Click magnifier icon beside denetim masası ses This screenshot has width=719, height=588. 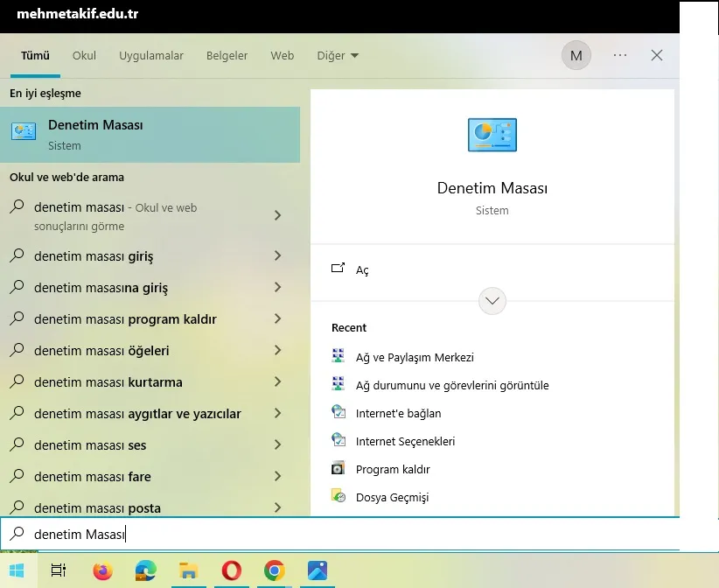(x=17, y=444)
